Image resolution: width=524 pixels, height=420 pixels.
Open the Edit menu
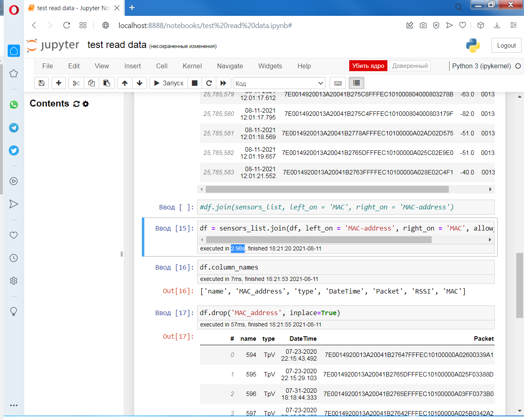pyautogui.click(x=74, y=66)
